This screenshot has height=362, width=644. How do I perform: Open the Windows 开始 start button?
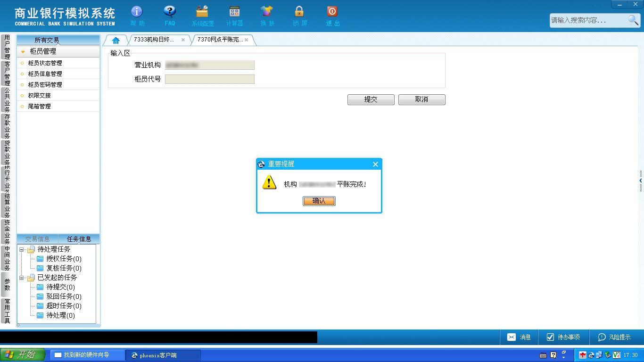(23, 355)
